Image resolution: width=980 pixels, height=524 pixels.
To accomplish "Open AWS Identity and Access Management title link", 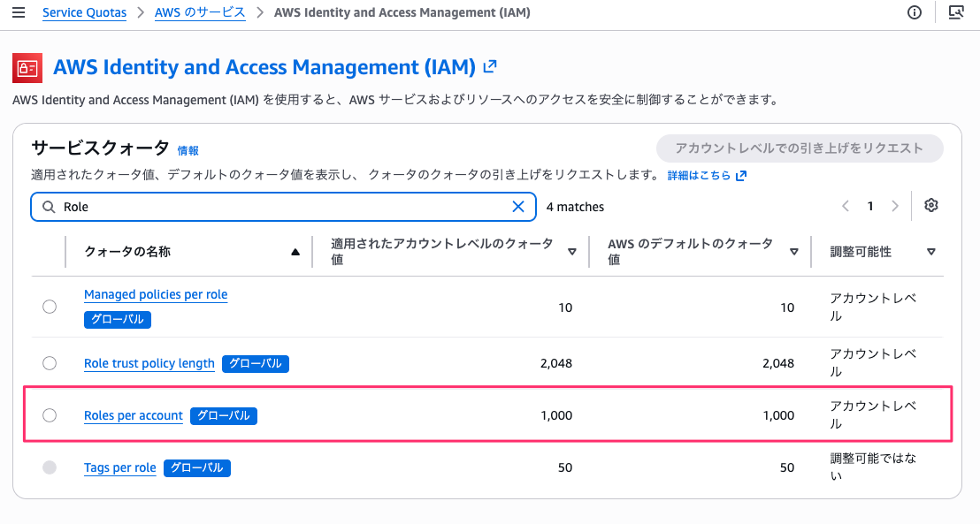I will [264, 67].
